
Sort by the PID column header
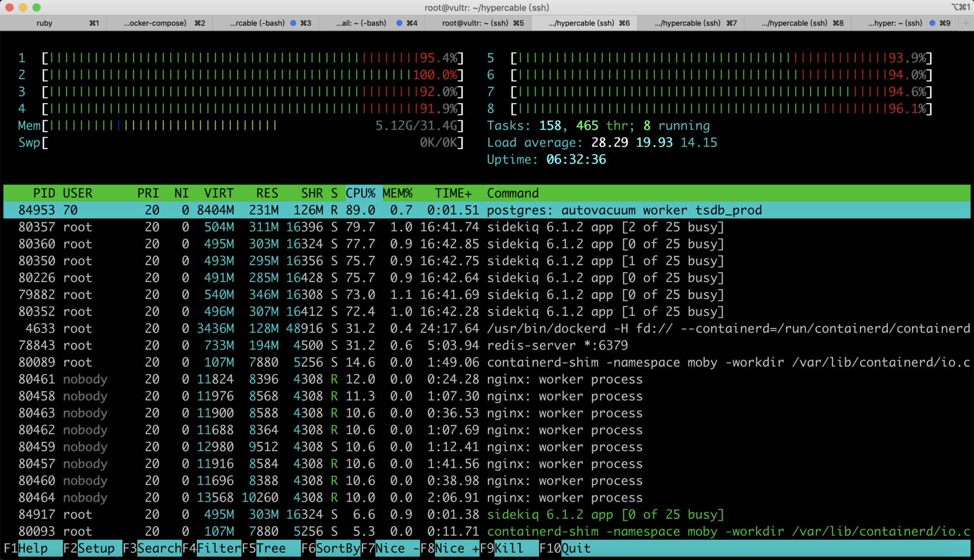point(44,193)
